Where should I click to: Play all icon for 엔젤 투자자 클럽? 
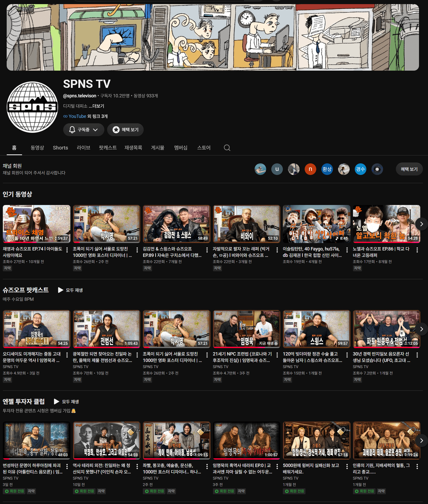click(x=57, y=402)
